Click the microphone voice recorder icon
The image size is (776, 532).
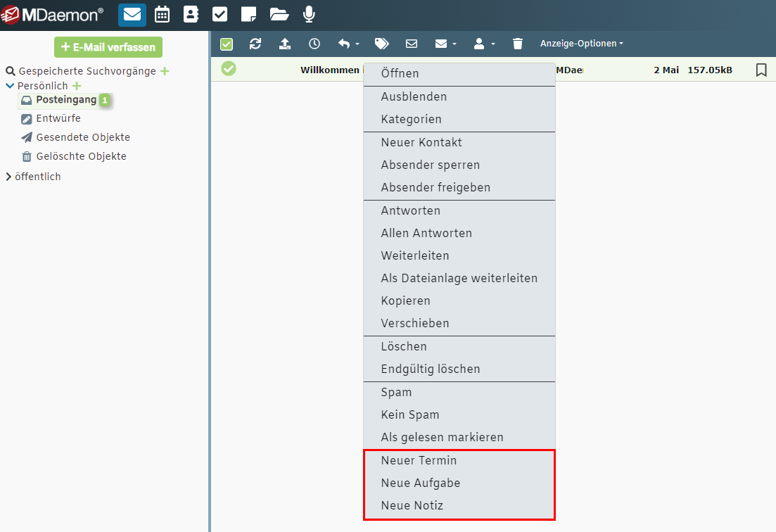point(309,14)
